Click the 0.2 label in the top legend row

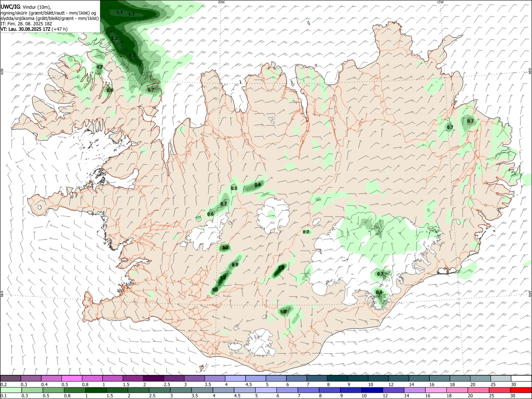click(x=4, y=384)
